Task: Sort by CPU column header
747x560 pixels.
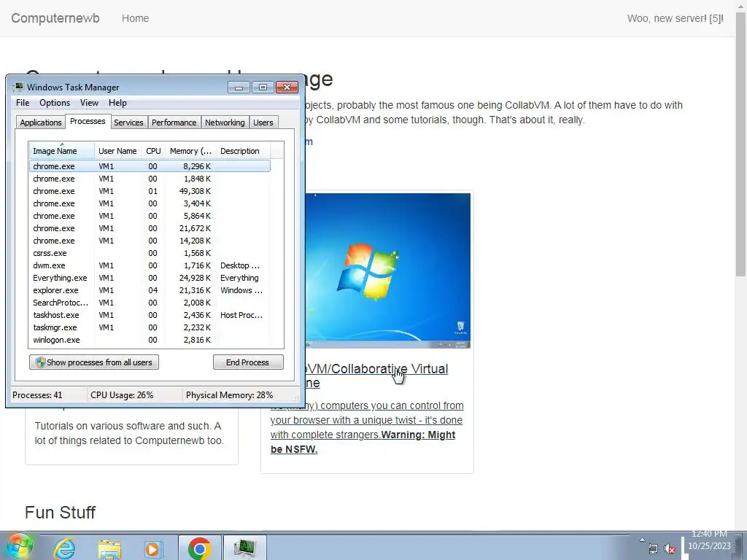Action: [x=153, y=151]
